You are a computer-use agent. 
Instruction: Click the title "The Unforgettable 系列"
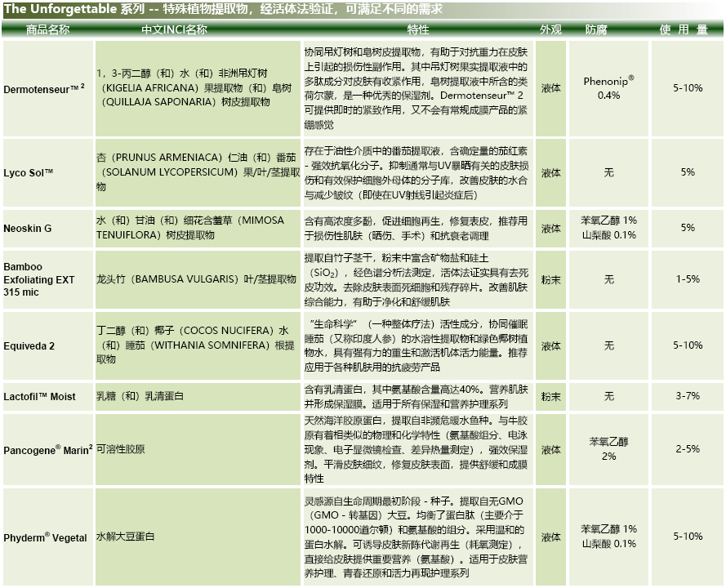(74, 9)
